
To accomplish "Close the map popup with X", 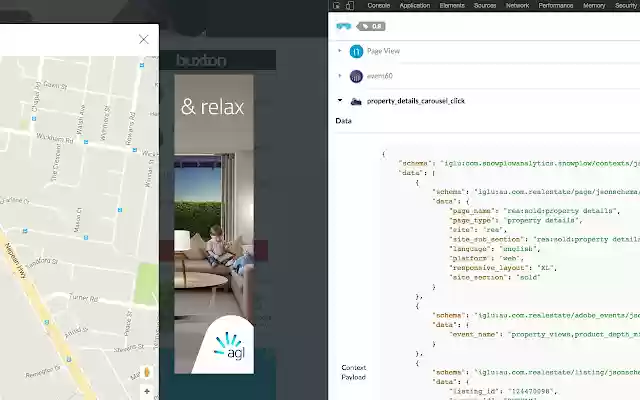I will 144,39.
